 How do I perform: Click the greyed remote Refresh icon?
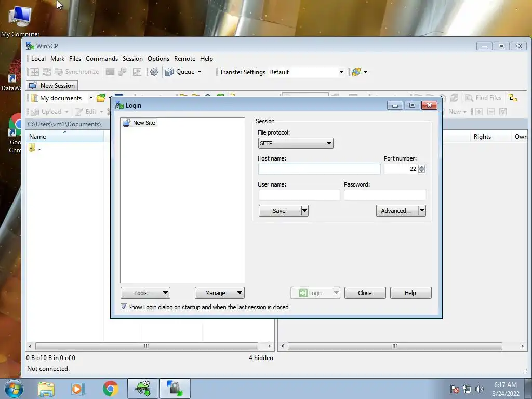coord(454,98)
